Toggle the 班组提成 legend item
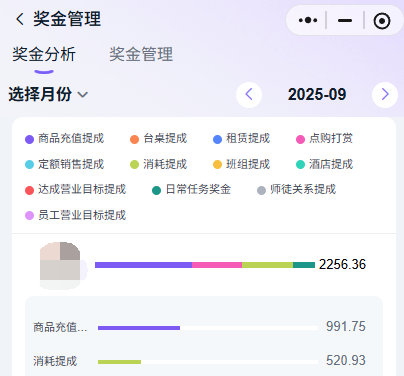404x376 pixels. coord(242,164)
